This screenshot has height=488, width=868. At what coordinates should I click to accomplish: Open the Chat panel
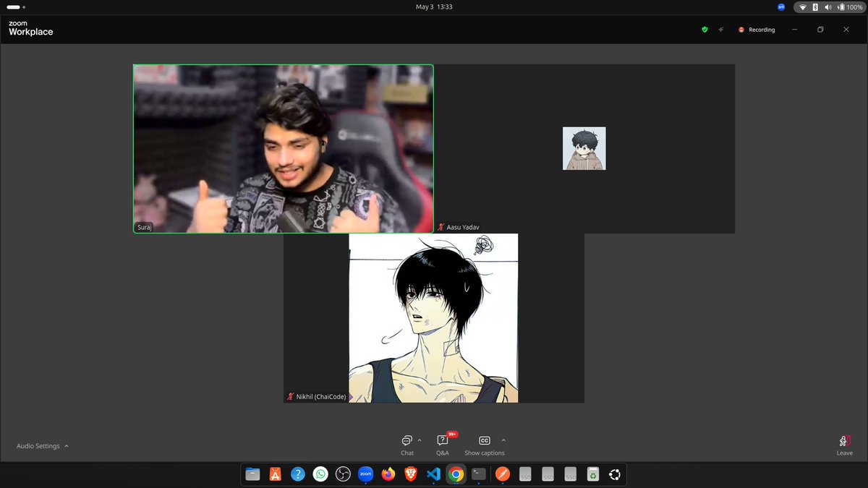[407, 445]
